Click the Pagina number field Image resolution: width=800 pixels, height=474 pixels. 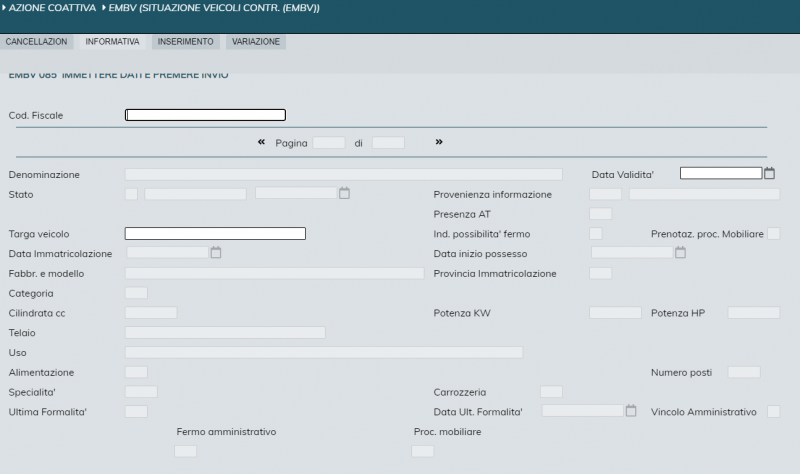coord(329,143)
